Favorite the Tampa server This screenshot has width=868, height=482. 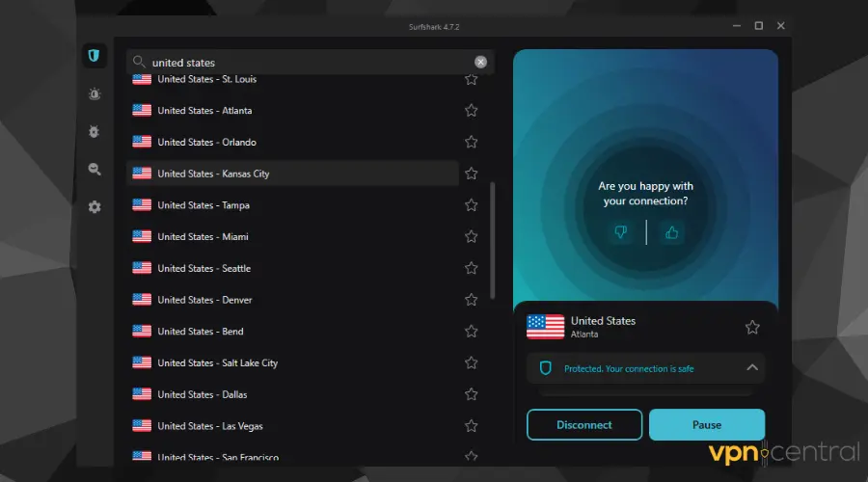click(x=471, y=205)
